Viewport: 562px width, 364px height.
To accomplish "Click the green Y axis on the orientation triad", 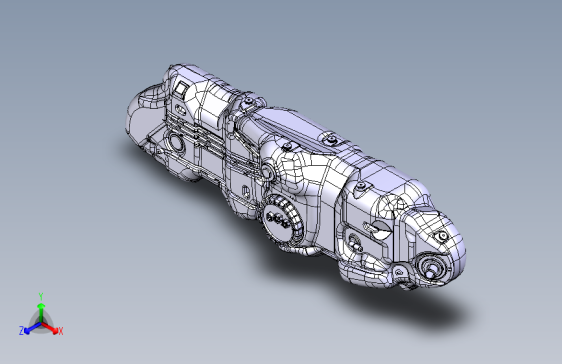I will (41, 312).
